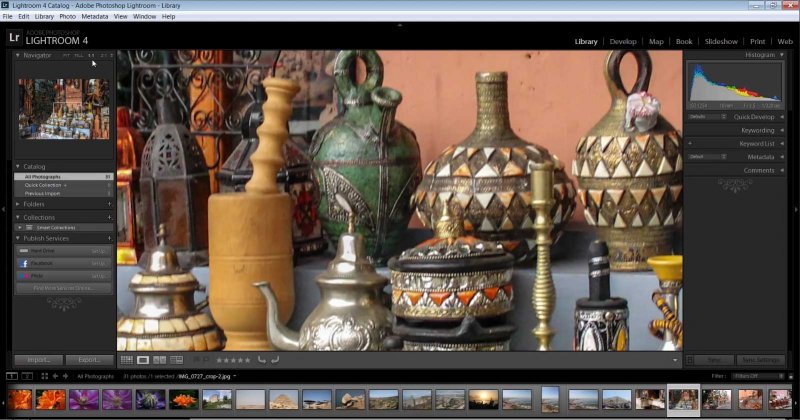800x420 pixels.
Task: Open the Photo menu
Action: tap(67, 16)
